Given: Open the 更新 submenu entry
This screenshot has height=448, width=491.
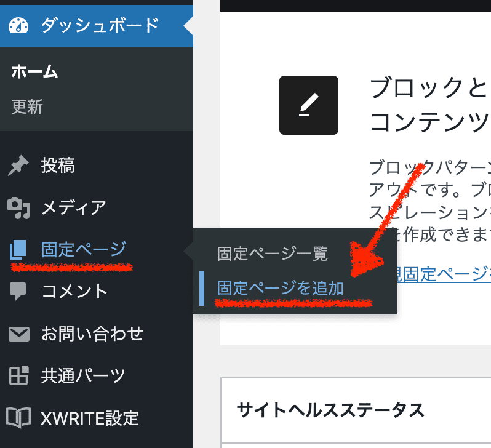Looking at the screenshot, I should [x=27, y=106].
